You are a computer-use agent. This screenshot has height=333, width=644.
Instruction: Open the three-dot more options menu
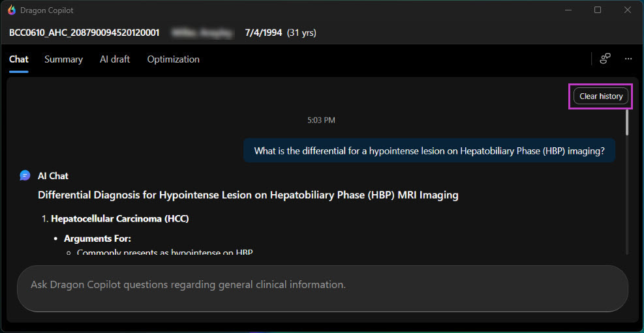point(628,59)
